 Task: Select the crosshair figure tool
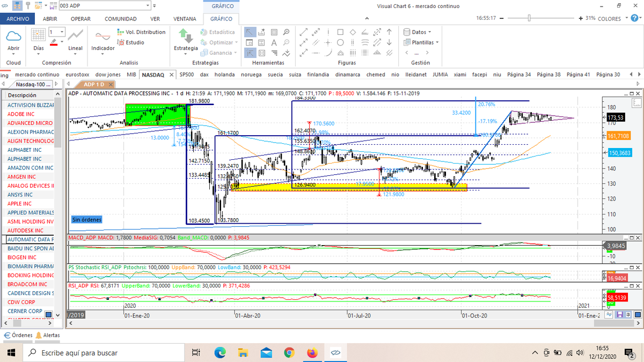(x=328, y=42)
